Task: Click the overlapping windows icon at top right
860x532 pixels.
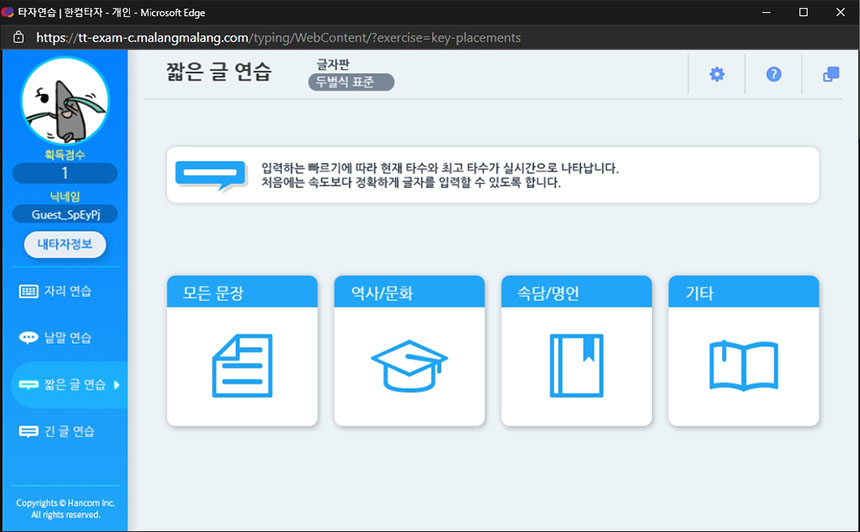Action: pos(831,74)
